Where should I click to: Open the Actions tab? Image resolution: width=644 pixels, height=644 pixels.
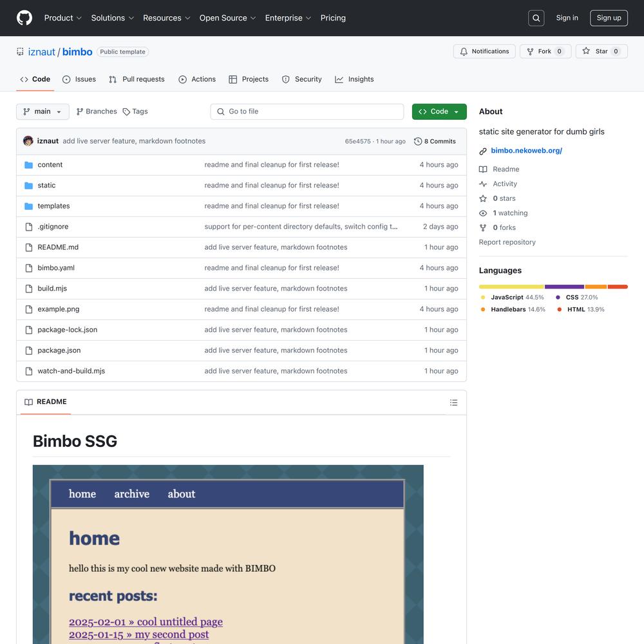click(x=197, y=79)
